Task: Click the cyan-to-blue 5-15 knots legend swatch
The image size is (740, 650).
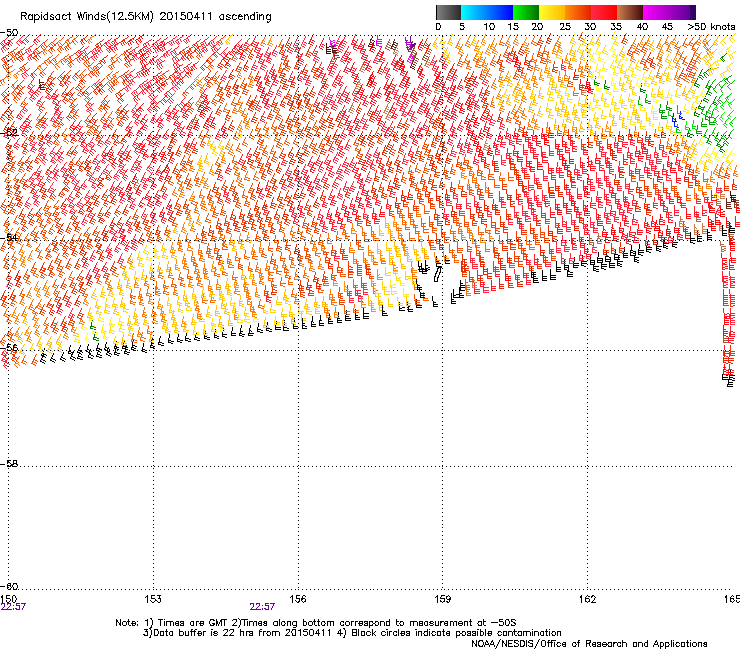Action: (487, 12)
